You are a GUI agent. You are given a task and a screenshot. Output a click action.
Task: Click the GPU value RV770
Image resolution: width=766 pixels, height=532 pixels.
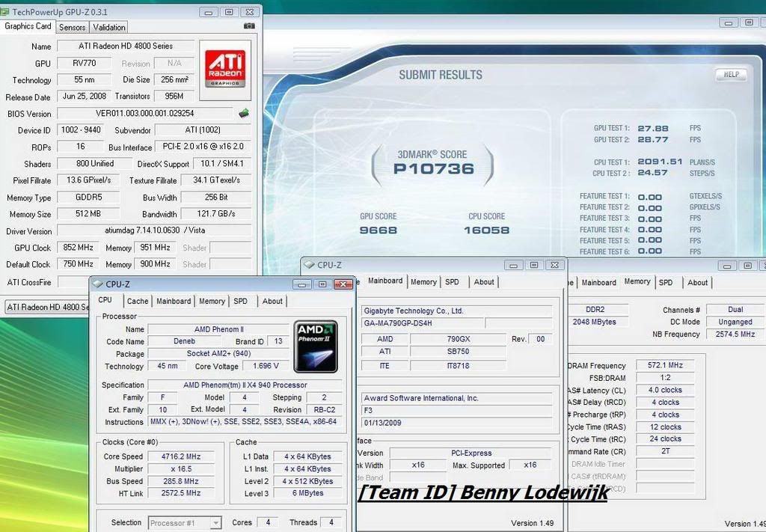point(84,63)
